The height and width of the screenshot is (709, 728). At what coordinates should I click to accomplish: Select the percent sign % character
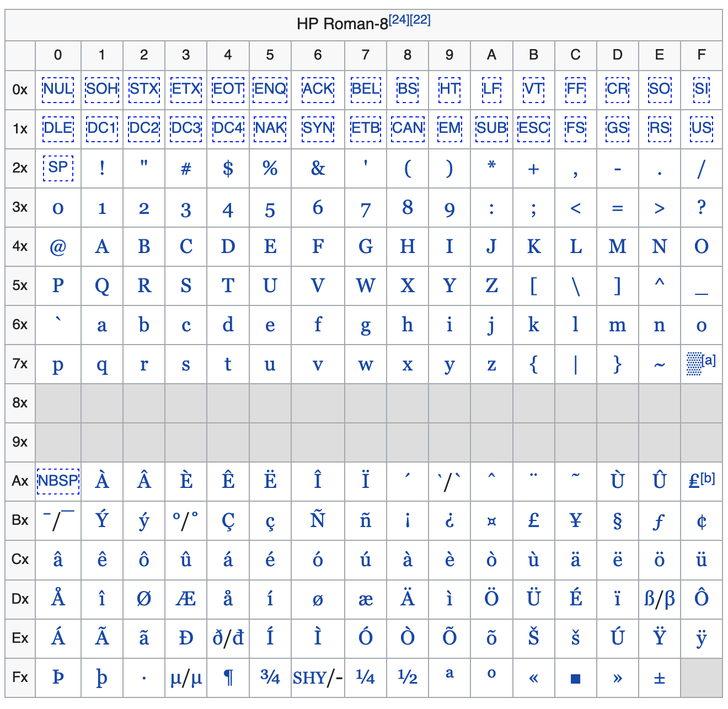[270, 168]
